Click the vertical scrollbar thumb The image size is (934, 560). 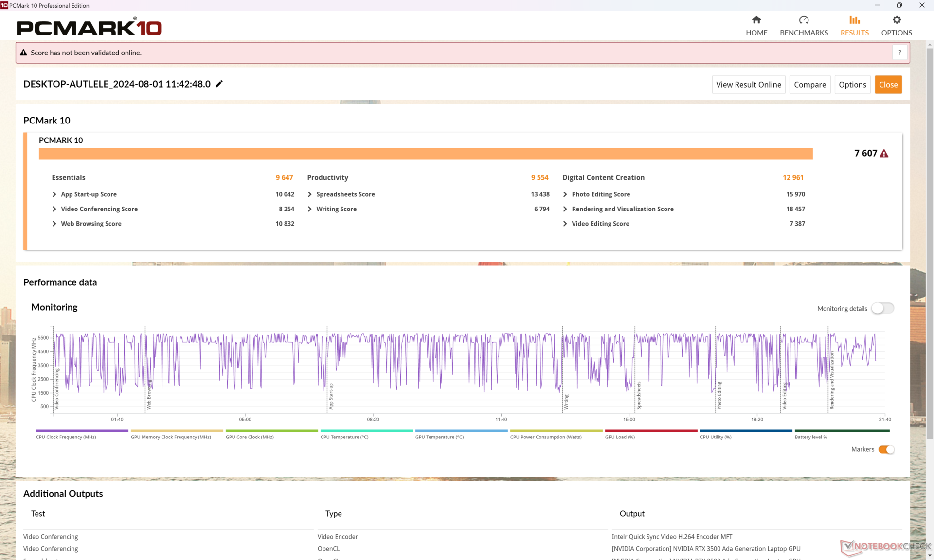click(x=930, y=243)
